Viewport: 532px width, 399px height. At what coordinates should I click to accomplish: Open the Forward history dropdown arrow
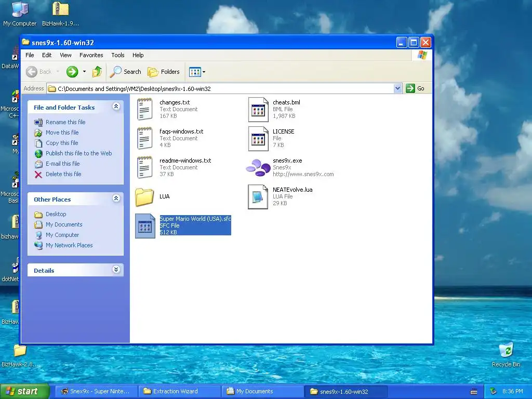pyautogui.click(x=84, y=72)
